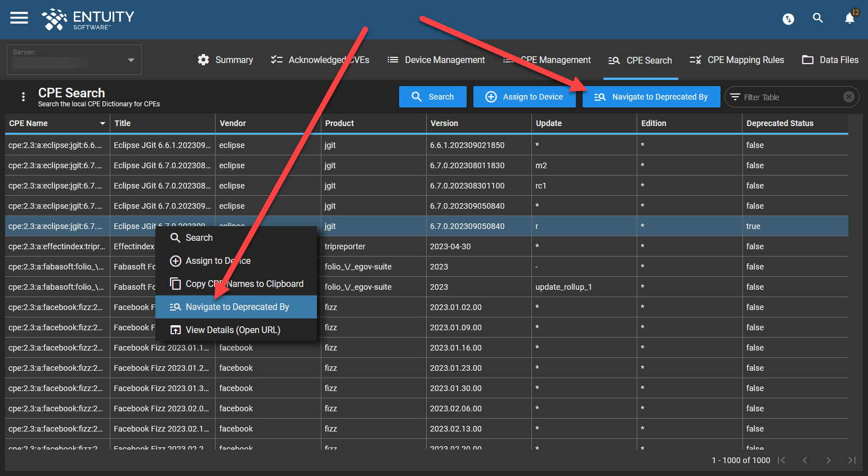Click the Summary gear icon

(203, 60)
